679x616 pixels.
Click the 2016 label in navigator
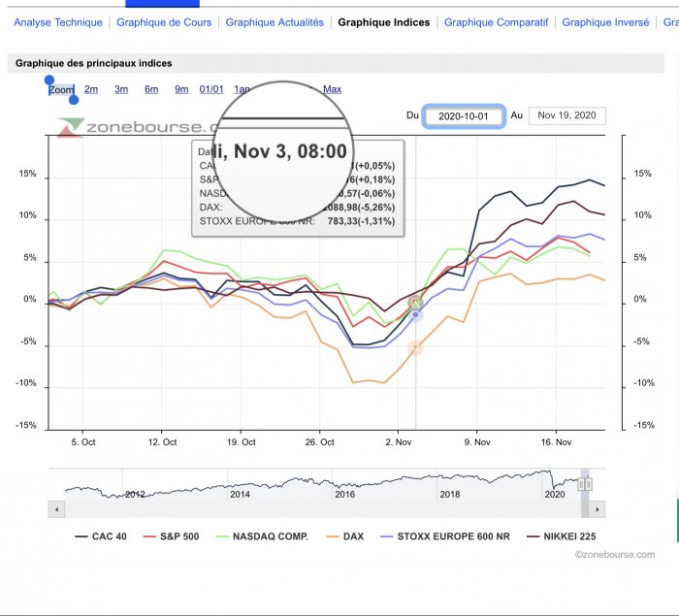point(344,495)
